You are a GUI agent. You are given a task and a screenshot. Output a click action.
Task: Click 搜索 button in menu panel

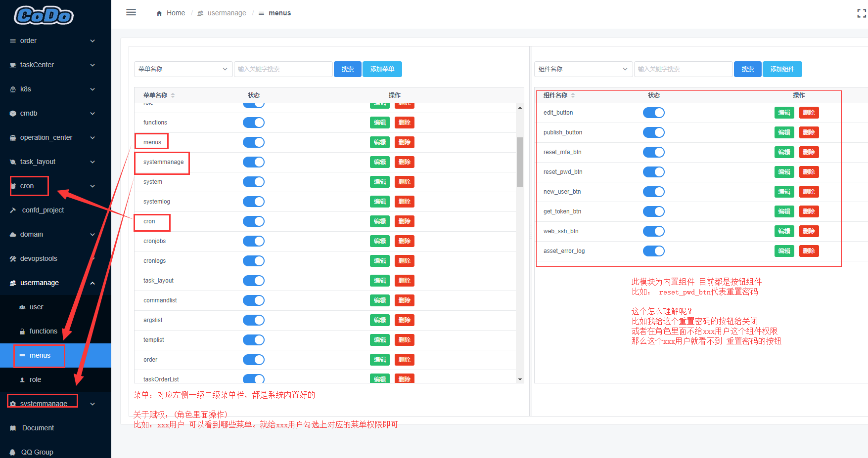pos(348,69)
